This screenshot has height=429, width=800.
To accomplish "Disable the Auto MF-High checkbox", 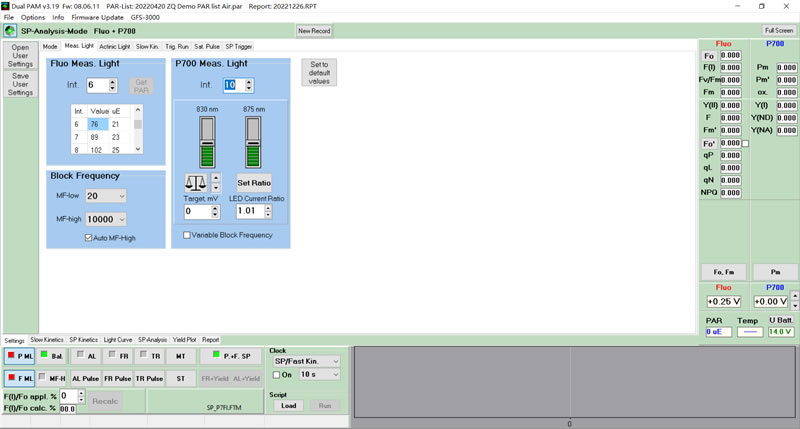I will tap(89, 238).
